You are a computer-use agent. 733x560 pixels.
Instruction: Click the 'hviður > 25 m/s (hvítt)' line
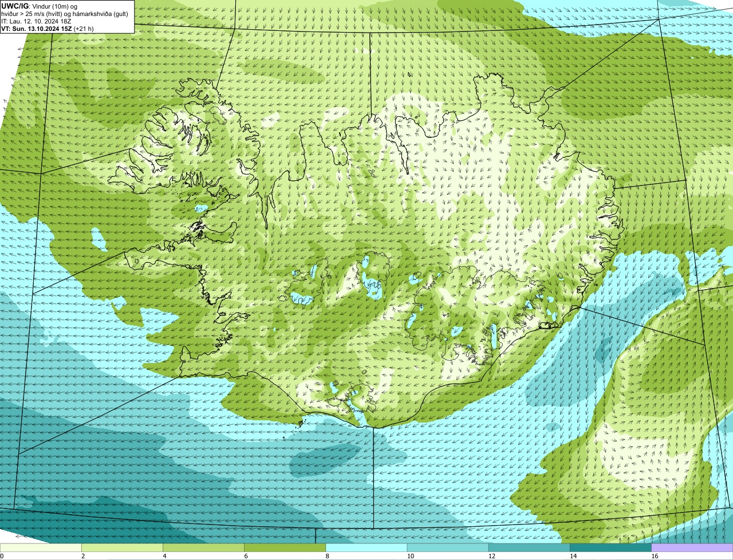[65, 14]
